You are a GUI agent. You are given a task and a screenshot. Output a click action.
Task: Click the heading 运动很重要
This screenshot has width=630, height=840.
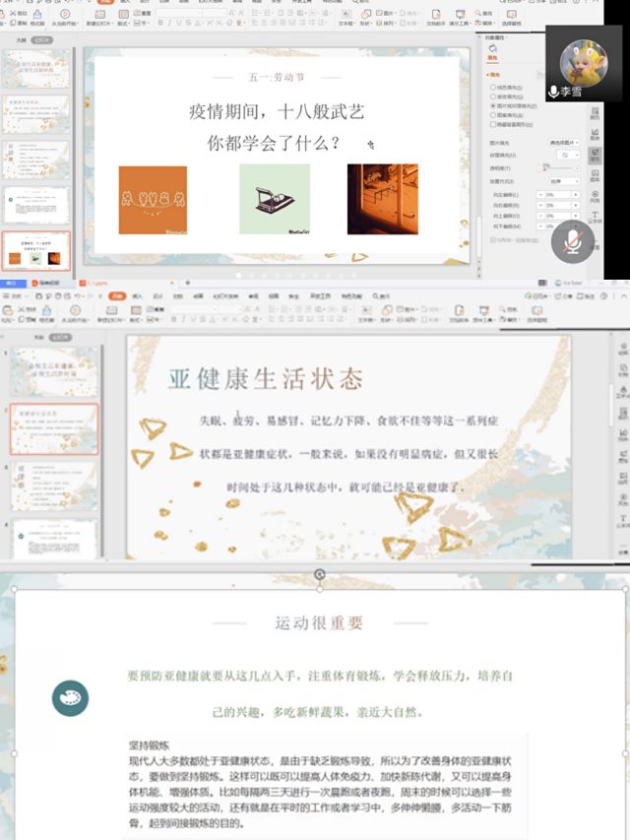(x=319, y=622)
